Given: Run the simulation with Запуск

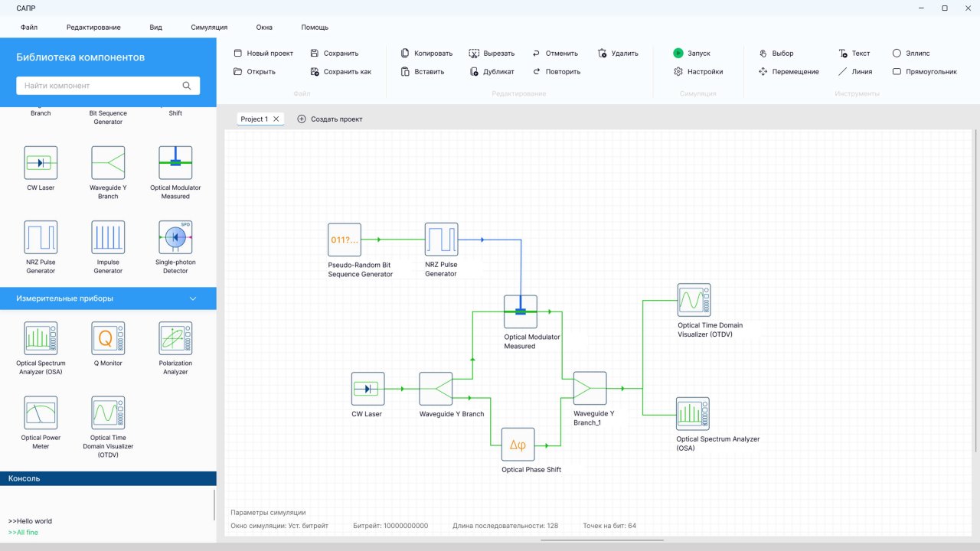Looking at the screenshot, I should coord(691,54).
